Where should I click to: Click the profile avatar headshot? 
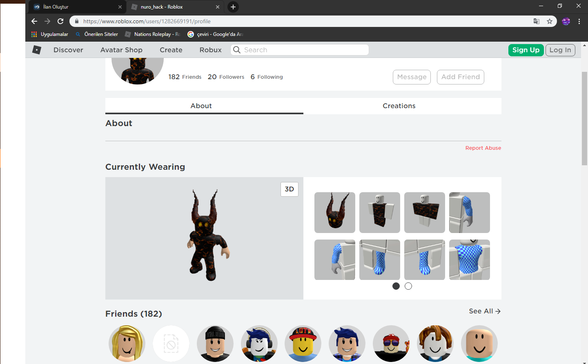[x=138, y=71]
